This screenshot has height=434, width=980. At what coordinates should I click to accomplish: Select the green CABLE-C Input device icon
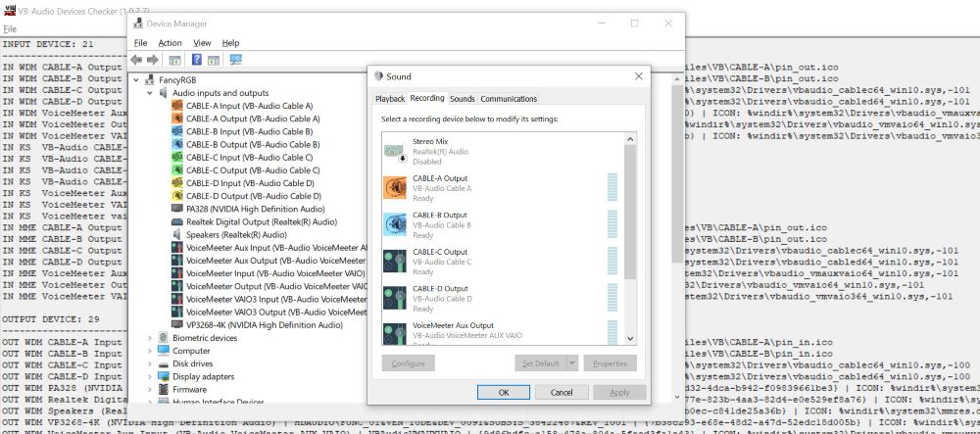pos(176,158)
